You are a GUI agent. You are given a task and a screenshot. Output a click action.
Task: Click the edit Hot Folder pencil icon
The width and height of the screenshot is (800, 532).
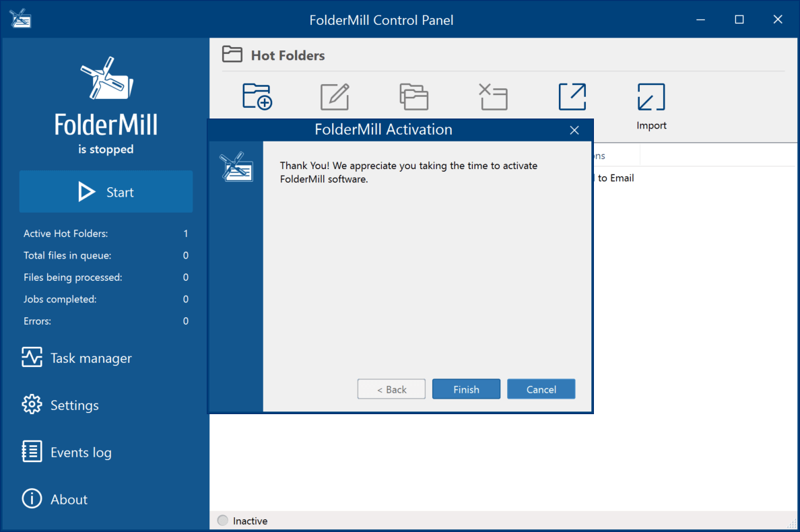335,96
